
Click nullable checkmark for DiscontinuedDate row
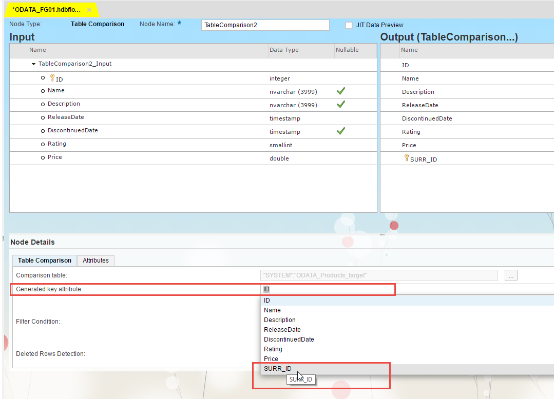(x=341, y=131)
